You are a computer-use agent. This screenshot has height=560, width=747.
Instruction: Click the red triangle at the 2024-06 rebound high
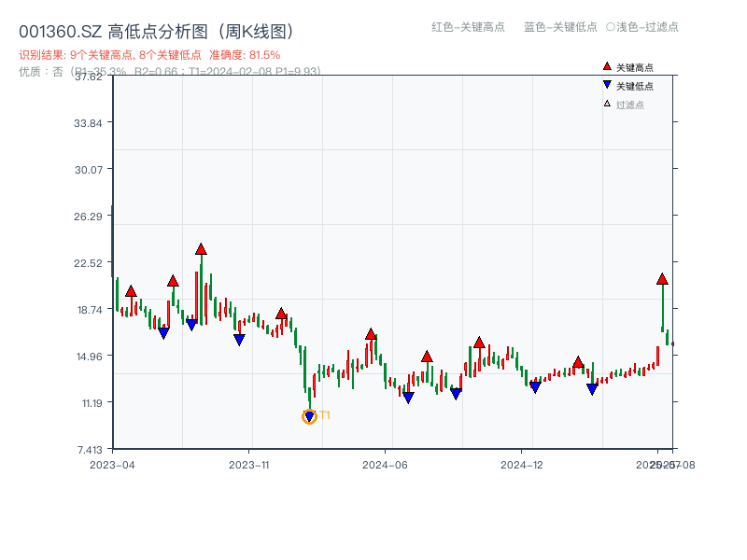click(427, 356)
